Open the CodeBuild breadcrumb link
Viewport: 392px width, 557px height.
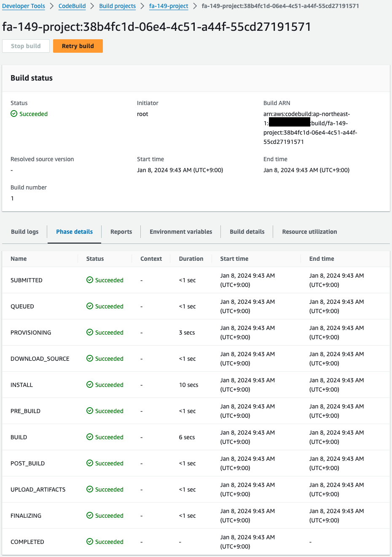click(72, 6)
